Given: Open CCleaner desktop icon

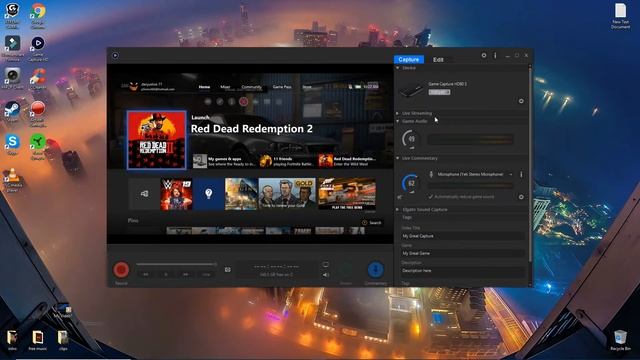Looking at the screenshot, I should [38, 78].
